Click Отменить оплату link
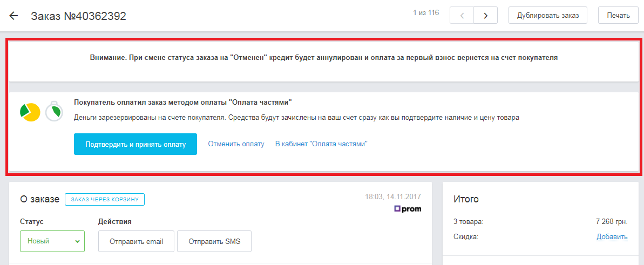 [x=236, y=144]
